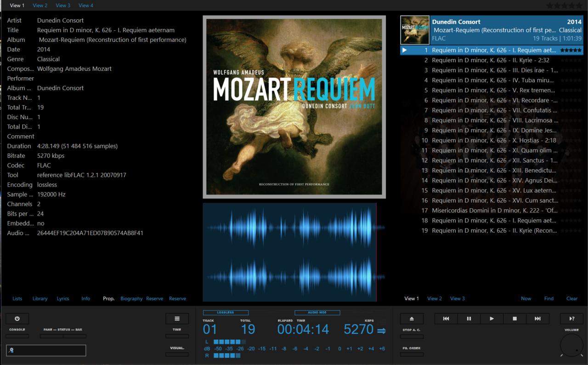Toggle the Visual. mode switch

point(177,354)
